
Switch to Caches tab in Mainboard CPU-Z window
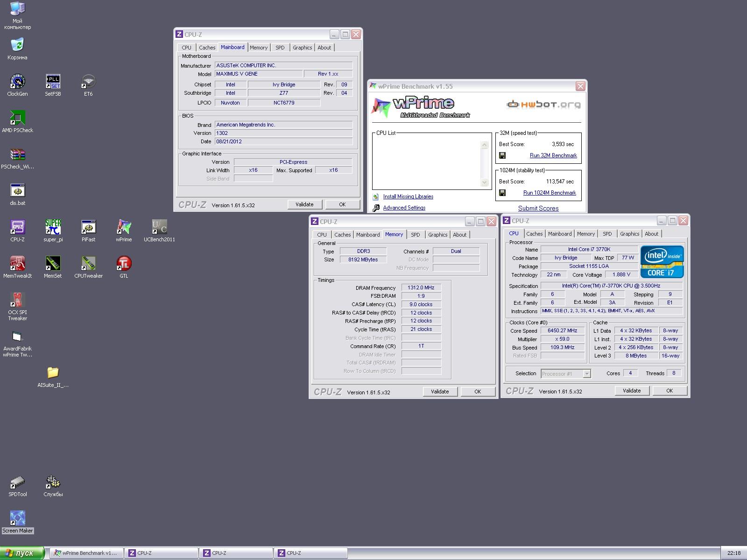(207, 48)
